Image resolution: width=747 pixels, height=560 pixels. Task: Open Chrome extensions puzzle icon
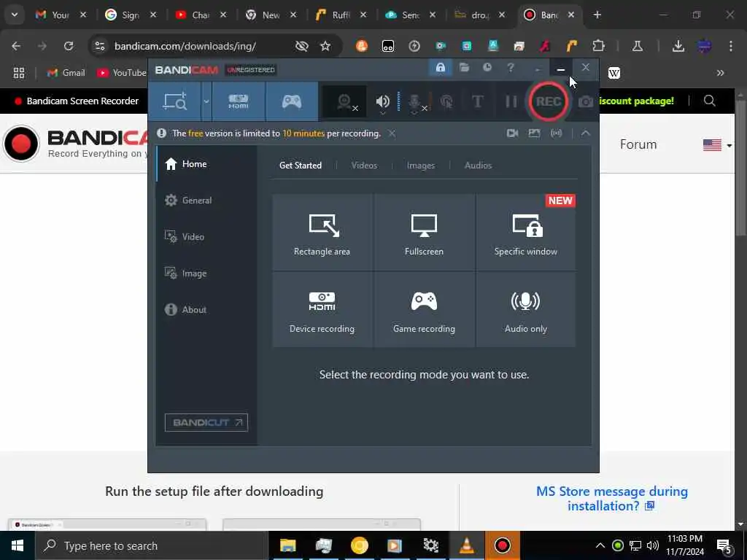(598, 46)
